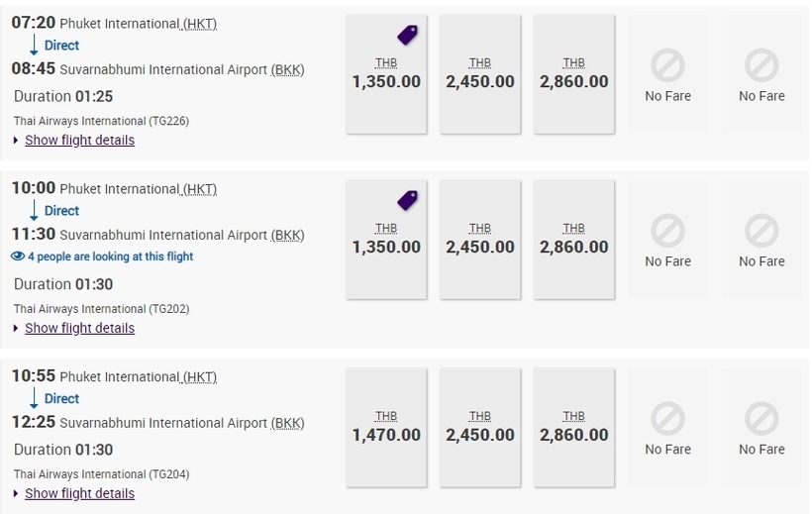The width and height of the screenshot is (812, 514).
Task: Select THB 2,860.00 fare for 10:00 flight
Action: pyautogui.click(x=574, y=241)
